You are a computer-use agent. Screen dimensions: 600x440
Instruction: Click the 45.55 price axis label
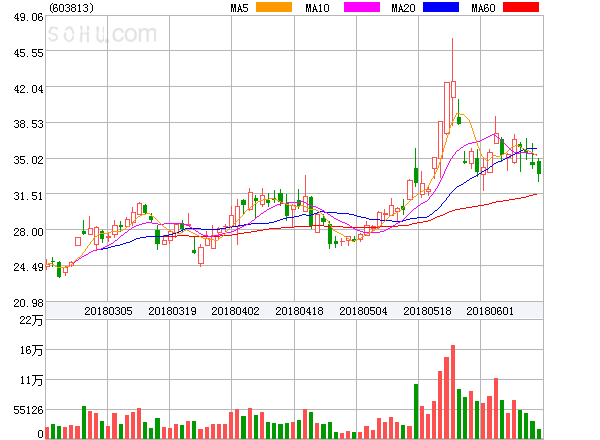tap(28, 53)
